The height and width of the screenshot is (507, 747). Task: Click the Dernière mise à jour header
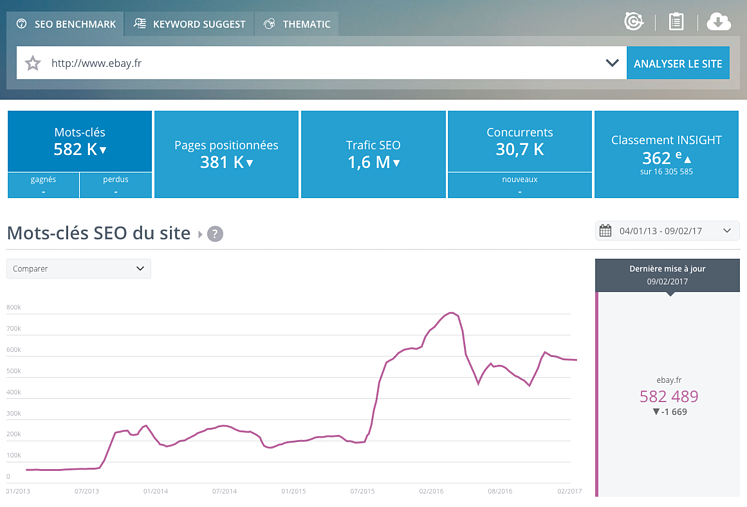coord(667,275)
